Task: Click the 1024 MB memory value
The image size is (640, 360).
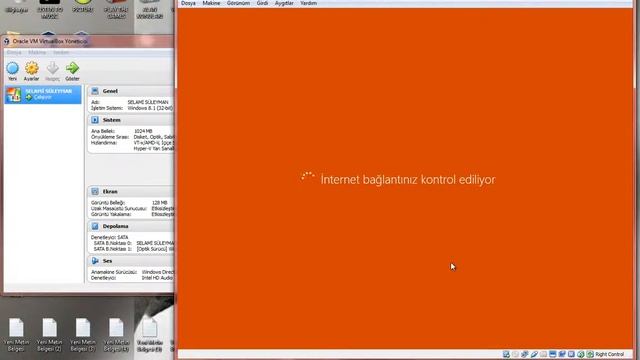Action: (143, 131)
